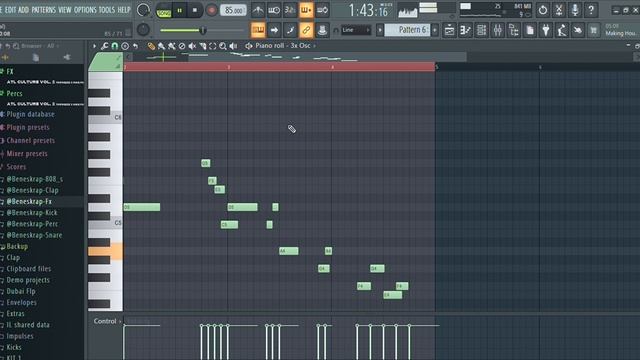Toggle the recording countdown button
The width and height of the screenshot is (640, 360).
(290, 10)
